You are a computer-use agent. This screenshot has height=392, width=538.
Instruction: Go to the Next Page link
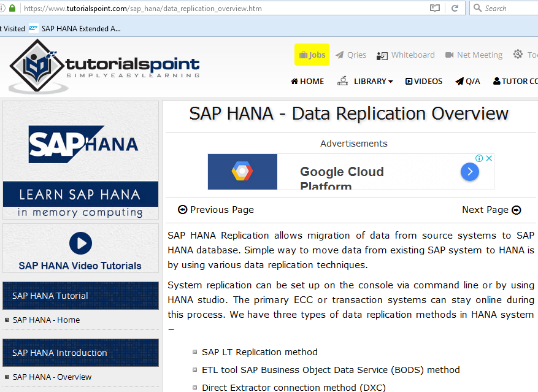[x=491, y=210]
